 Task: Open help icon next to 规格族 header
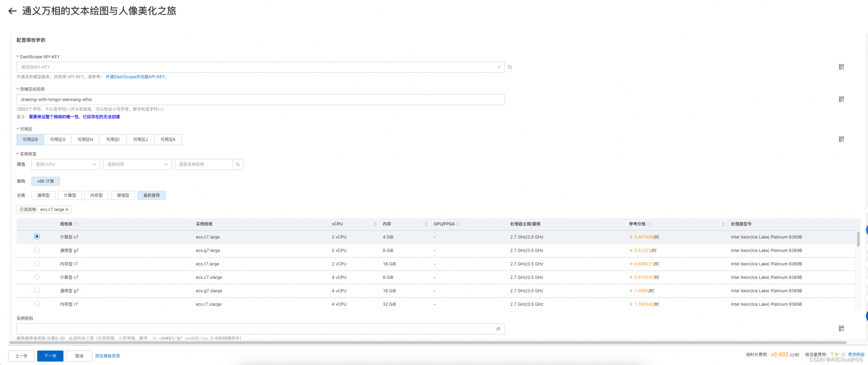(76, 224)
